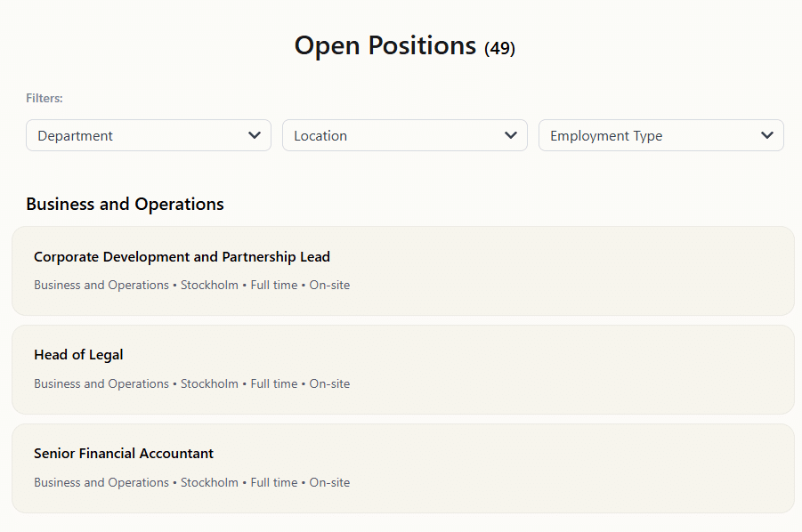Click the chevron arrow in Location filter
Image resolution: width=802 pixels, height=532 pixels.
[511, 135]
